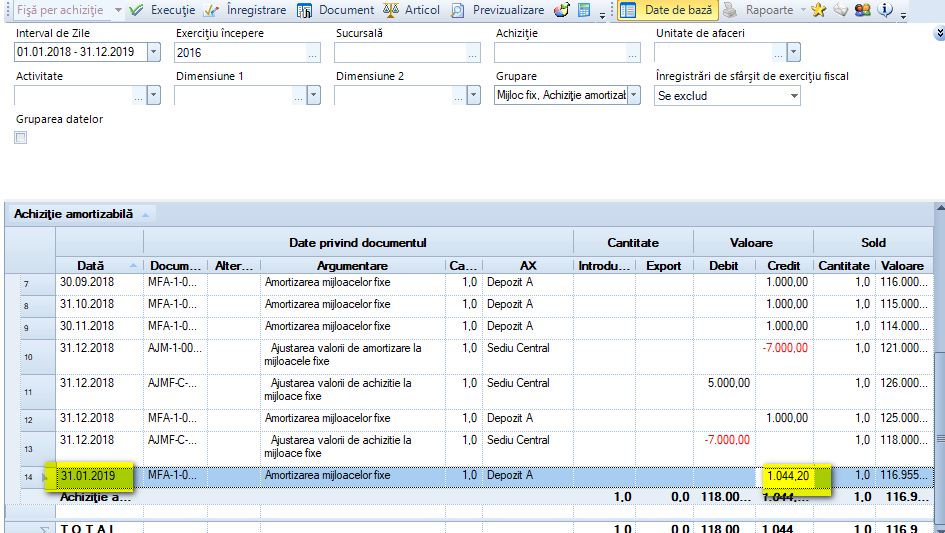Open the Document toolbar menu
This screenshot has width=945, height=533.
[335, 10]
